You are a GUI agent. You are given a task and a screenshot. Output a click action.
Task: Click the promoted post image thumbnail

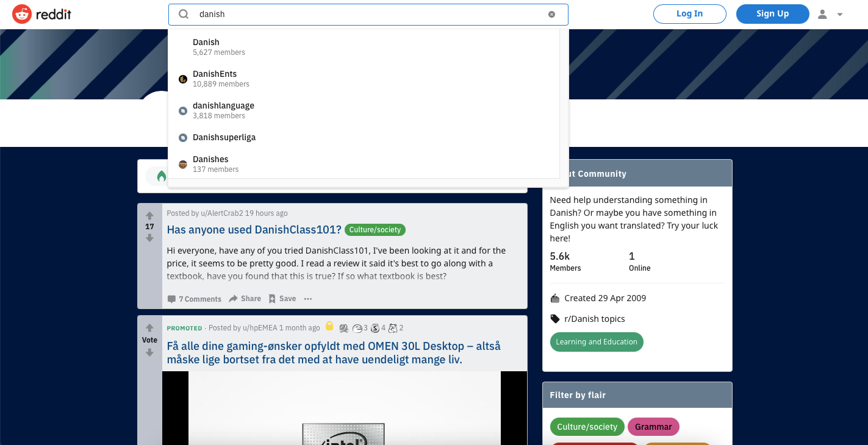345,408
